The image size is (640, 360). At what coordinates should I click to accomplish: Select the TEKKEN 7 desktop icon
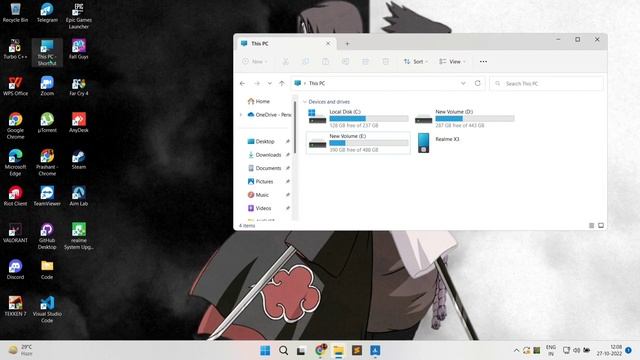(15, 306)
